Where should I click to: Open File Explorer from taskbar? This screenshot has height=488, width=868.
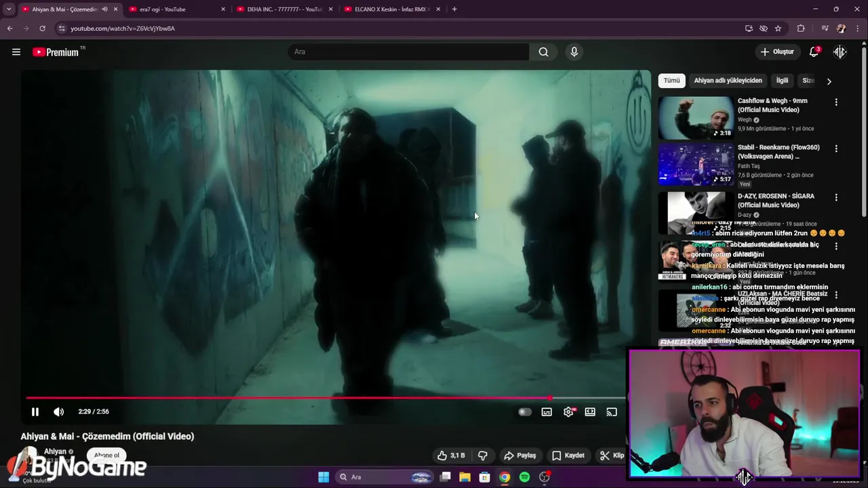(465, 477)
